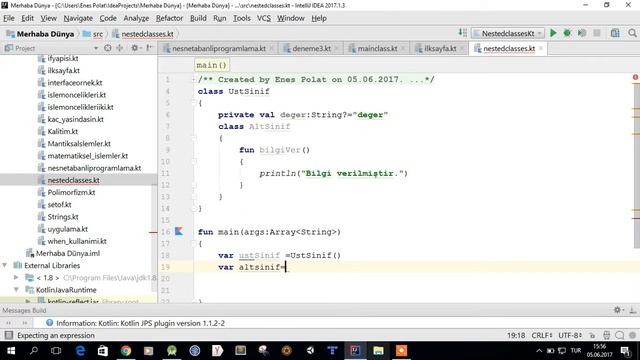640x360 pixels.
Task: Collapse all icon in Project panel
Action: [x=120, y=48]
